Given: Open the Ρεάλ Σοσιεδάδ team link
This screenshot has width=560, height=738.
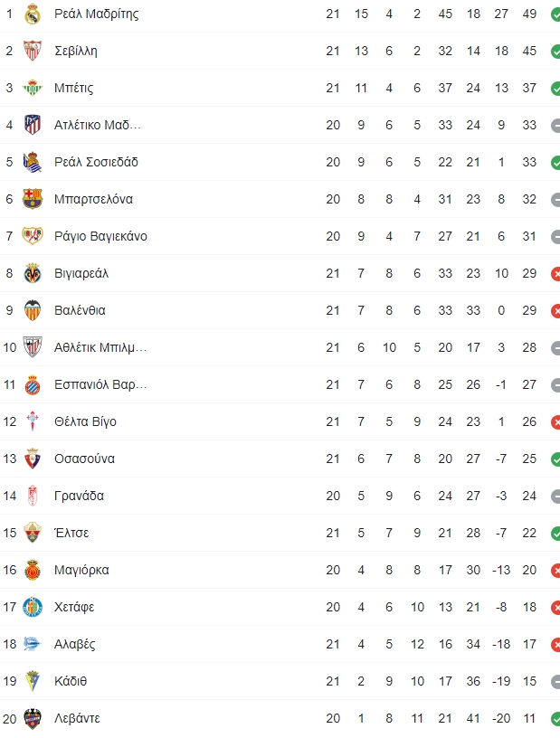Looking at the screenshot, I should tap(96, 162).
